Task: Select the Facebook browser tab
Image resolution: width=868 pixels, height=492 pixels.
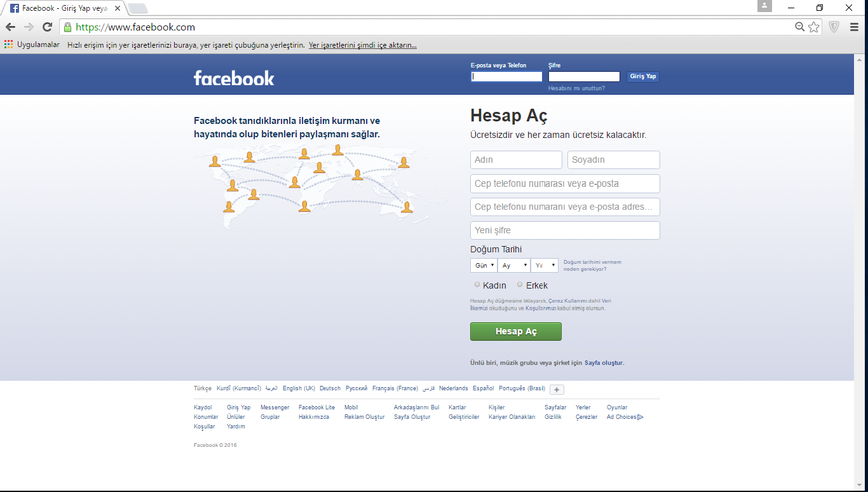Action: 64,8
